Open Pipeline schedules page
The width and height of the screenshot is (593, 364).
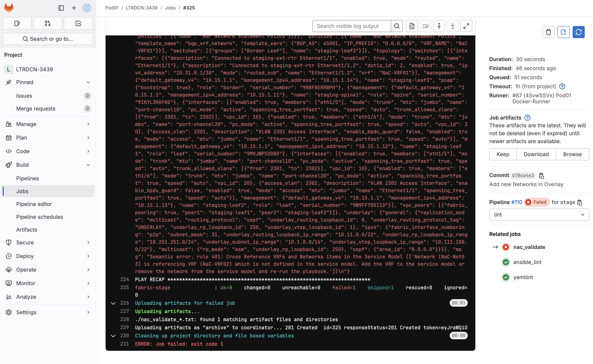[x=48, y=217]
